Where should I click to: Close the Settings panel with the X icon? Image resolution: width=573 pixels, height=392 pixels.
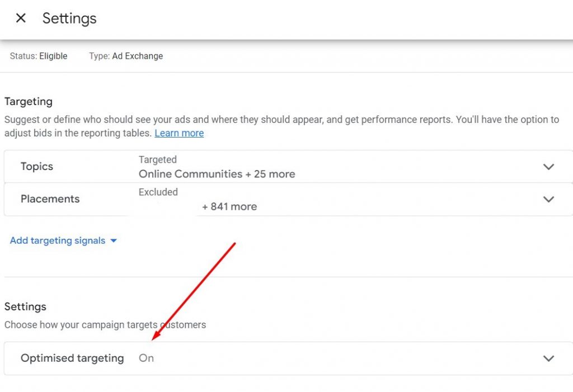[x=21, y=18]
